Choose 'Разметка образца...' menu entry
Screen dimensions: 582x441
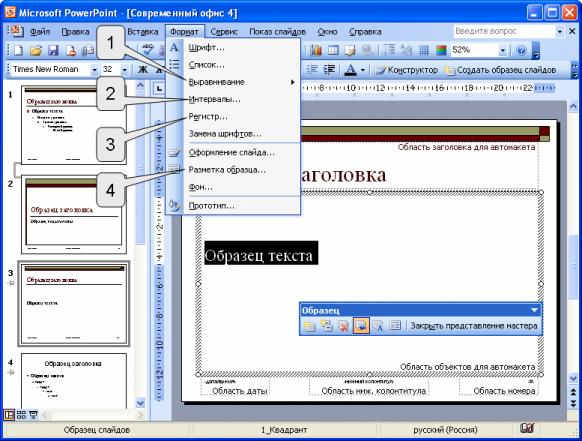click(x=233, y=170)
